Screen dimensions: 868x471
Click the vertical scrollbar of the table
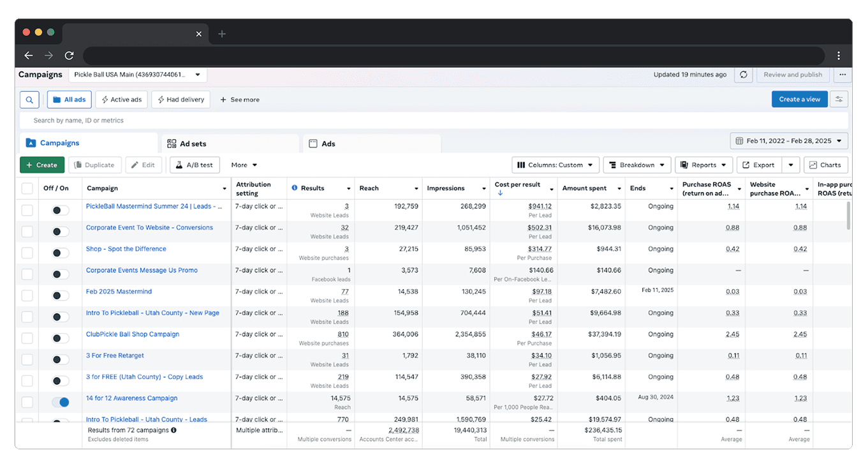tap(848, 217)
